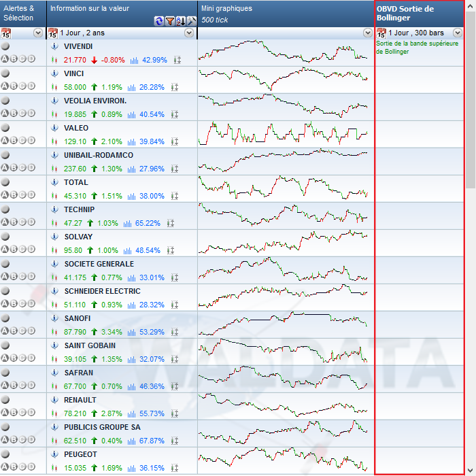This screenshot has width=476, height=476.
Task: Click the range arrows icon in SCHNEIDER ELECTRIC row
Action: [175, 305]
